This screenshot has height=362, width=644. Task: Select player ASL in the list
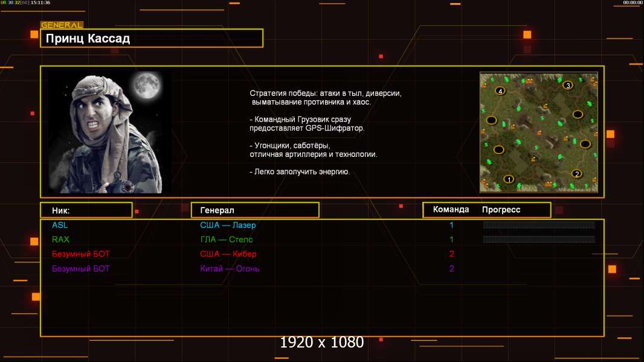click(x=60, y=225)
